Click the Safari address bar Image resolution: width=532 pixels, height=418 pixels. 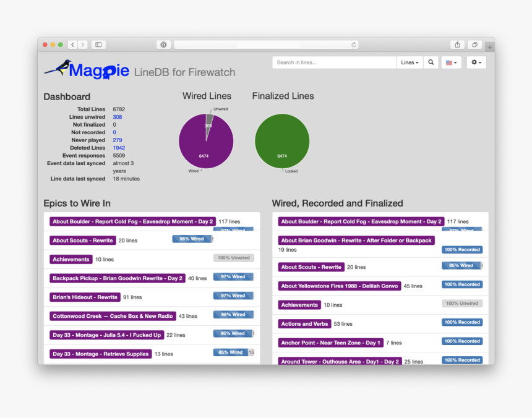coord(267,45)
